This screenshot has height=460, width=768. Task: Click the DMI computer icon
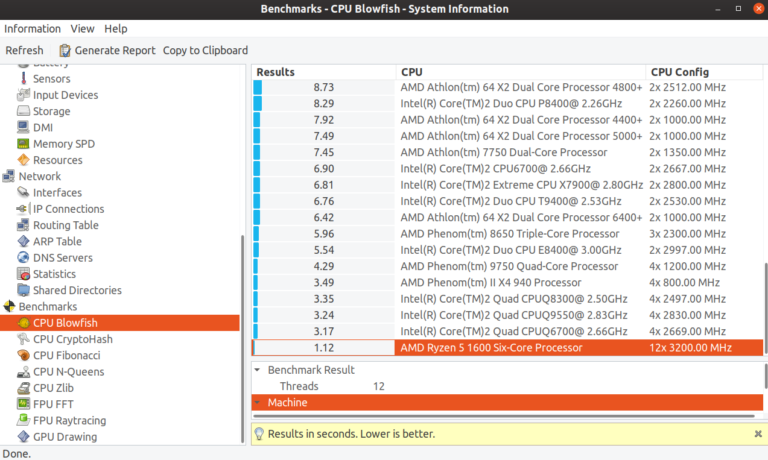click(23, 127)
